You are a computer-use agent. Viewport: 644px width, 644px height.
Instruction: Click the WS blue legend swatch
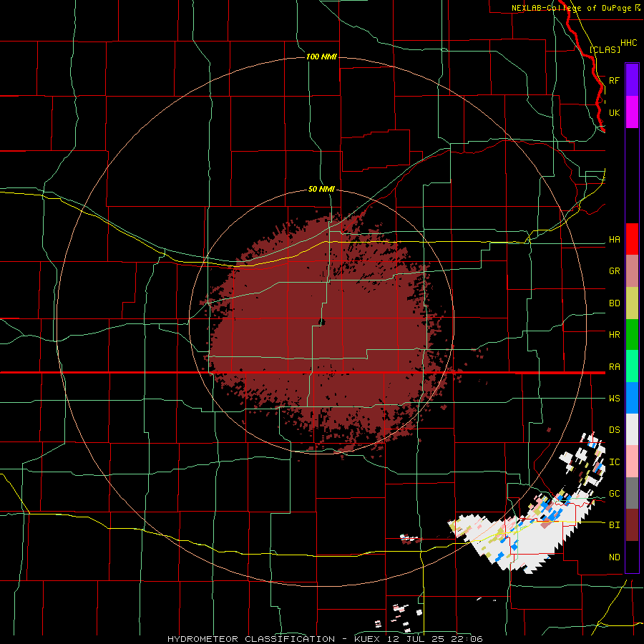click(632, 398)
